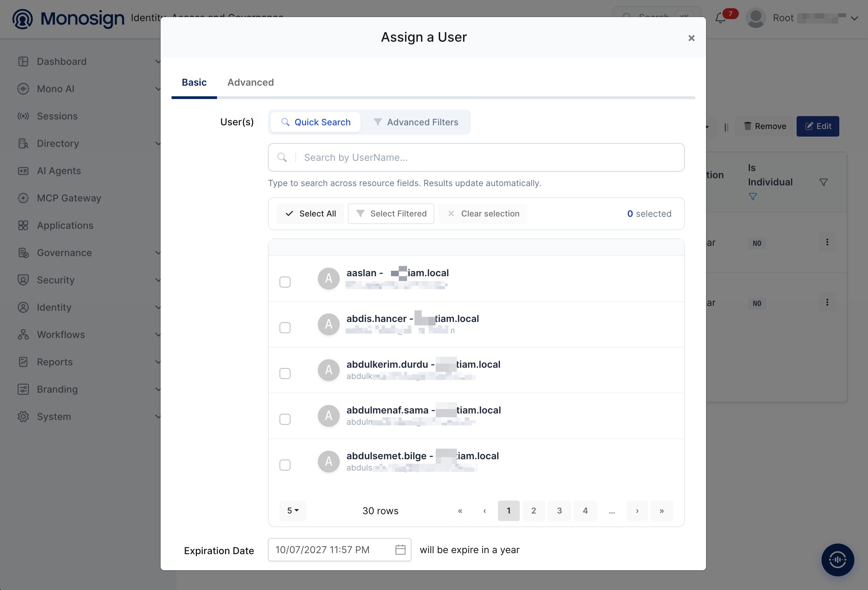Click the Select All button

click(x=310, y=213)
